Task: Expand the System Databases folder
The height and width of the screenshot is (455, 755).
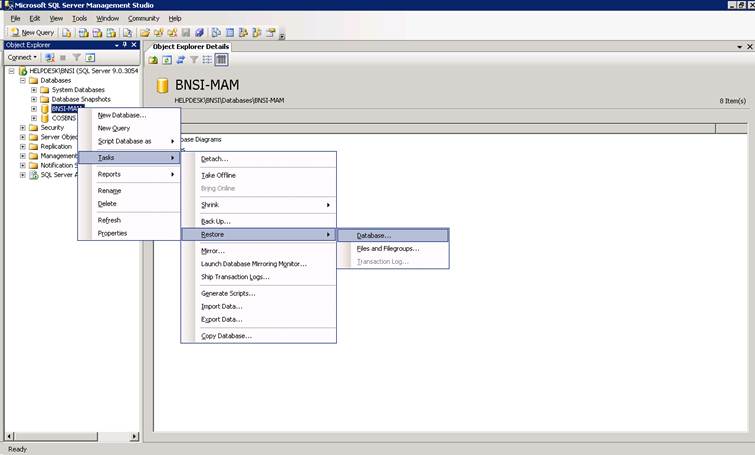Action: (x=34, y=90)
